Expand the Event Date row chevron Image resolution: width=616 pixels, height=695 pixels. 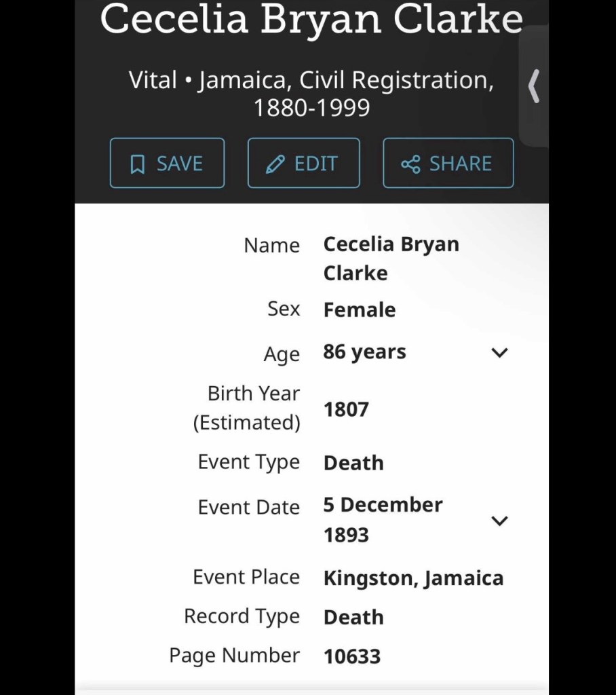pos(499,521)
